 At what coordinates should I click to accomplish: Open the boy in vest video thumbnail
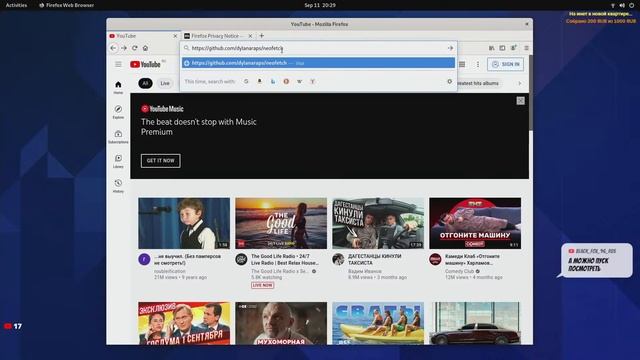pos(184,223)
